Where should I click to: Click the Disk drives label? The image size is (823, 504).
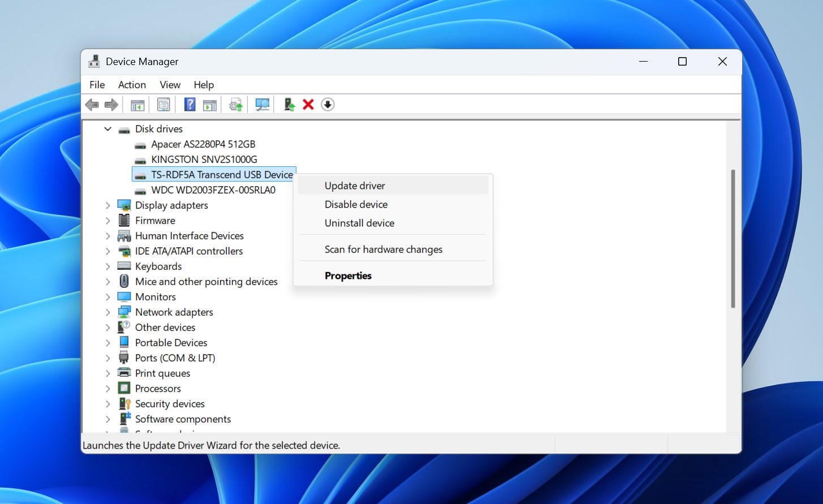tap(159, 129)
